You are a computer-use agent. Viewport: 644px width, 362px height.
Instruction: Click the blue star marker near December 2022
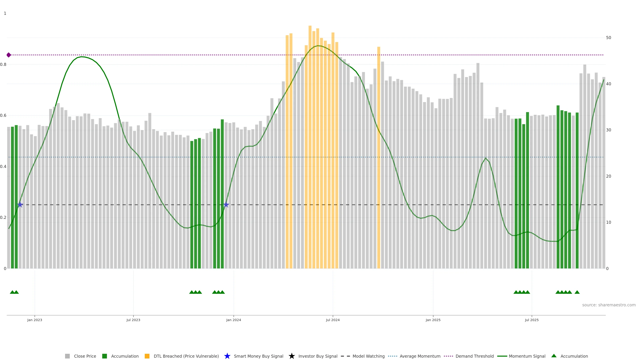(20, 205)
